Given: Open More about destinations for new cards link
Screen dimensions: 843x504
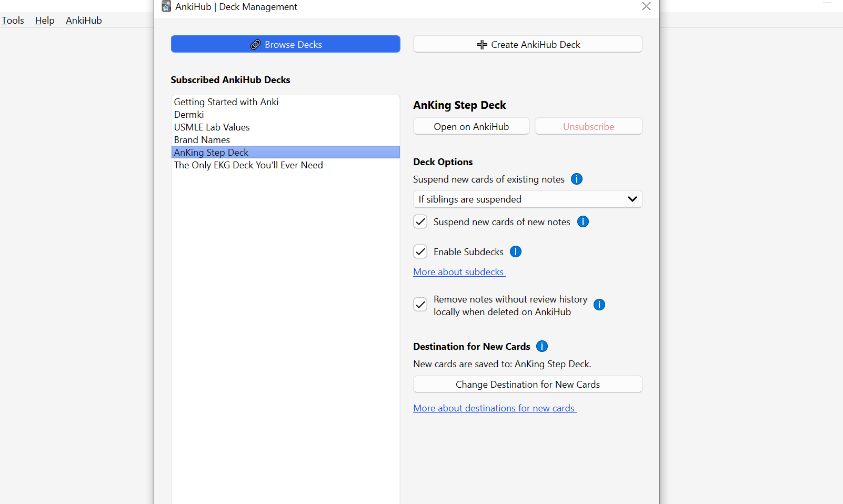Looking at the screenshot, I should 494,408.
